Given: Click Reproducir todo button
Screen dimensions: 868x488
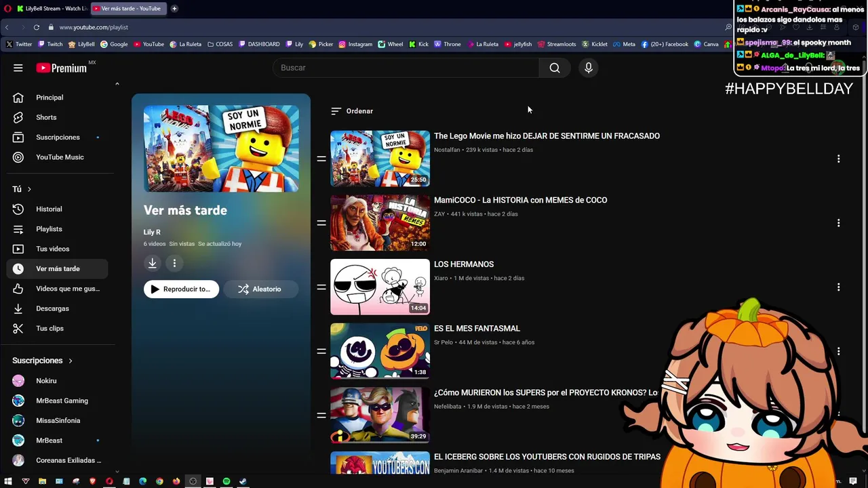Looking at the screenshot, I should click(x=181, y=289).
